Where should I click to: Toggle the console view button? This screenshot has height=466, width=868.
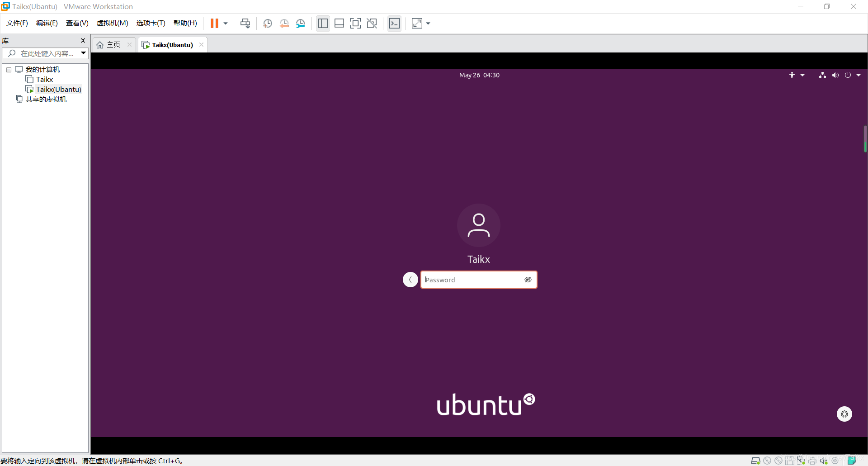point(395,24)
